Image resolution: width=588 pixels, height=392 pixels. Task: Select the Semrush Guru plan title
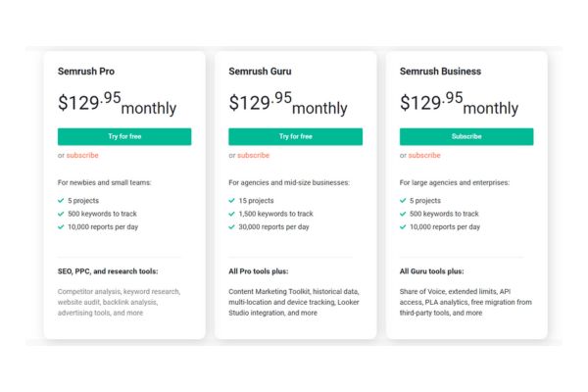click(x=260, y=72)
